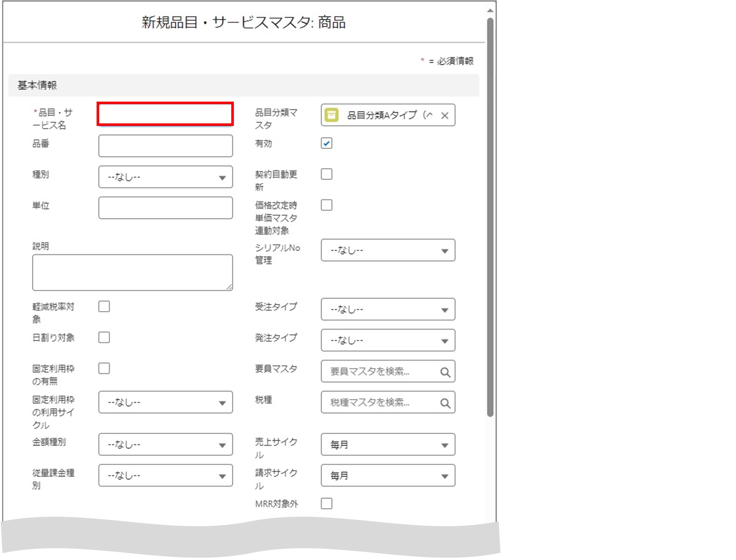
Task: Click the 品目分類マスタ record icon
Action: (x=331, y=115)
